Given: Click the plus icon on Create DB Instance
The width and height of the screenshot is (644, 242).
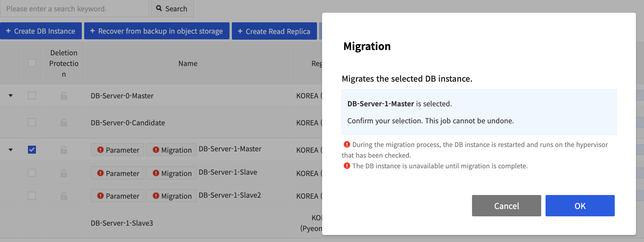Looking at the screenshot, I should (8, 31).
